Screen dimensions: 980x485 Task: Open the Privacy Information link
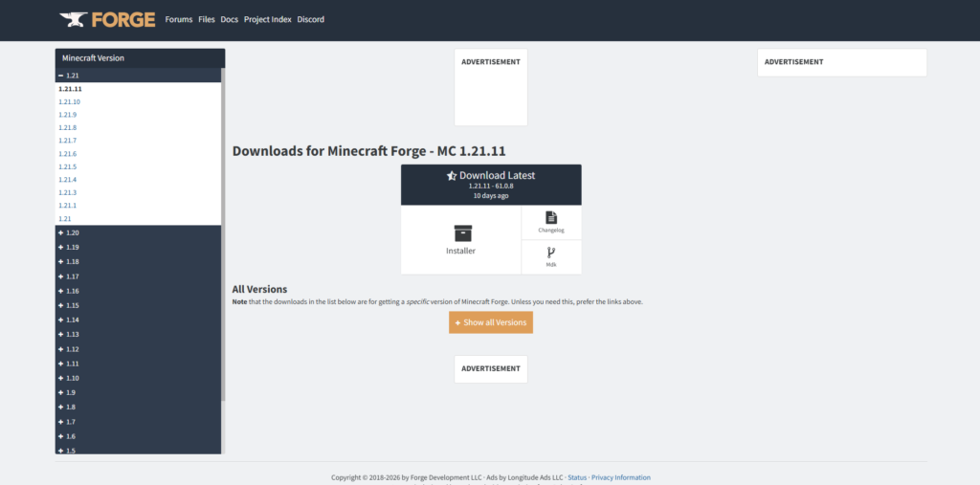pos(620,477)
